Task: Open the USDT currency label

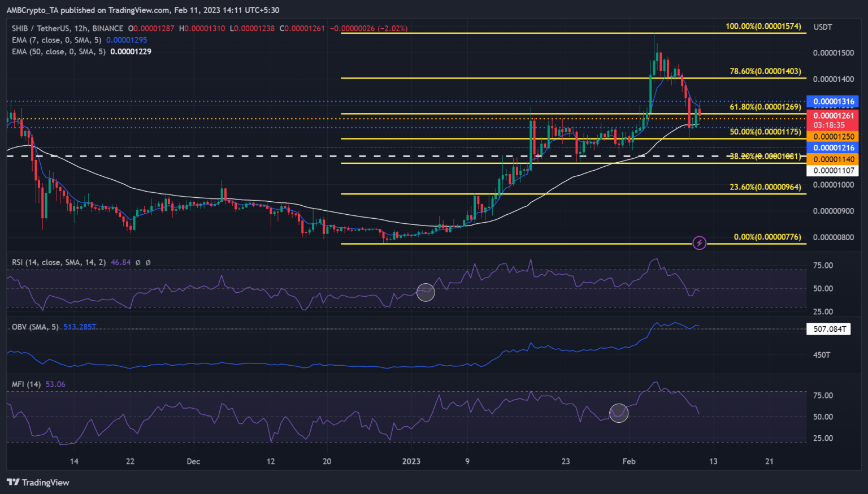Action: (x=822, y=27)
